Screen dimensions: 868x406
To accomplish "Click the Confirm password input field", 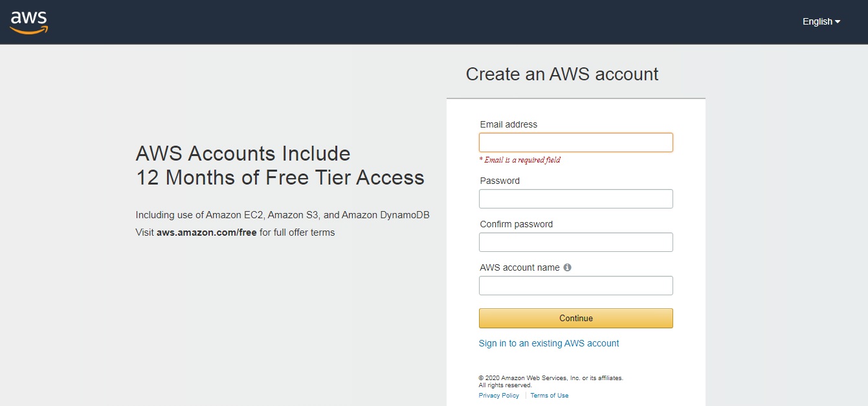I will (x=575, y=242).
